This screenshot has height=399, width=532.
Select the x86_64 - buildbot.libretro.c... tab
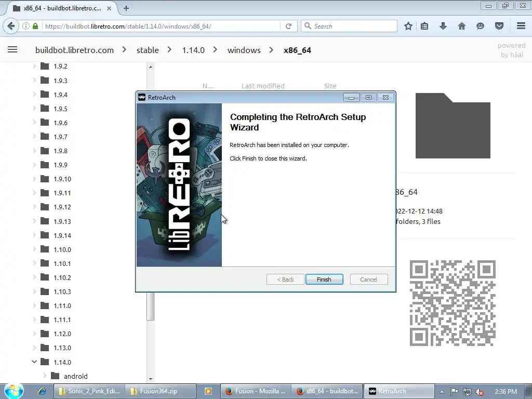point(61,8)
